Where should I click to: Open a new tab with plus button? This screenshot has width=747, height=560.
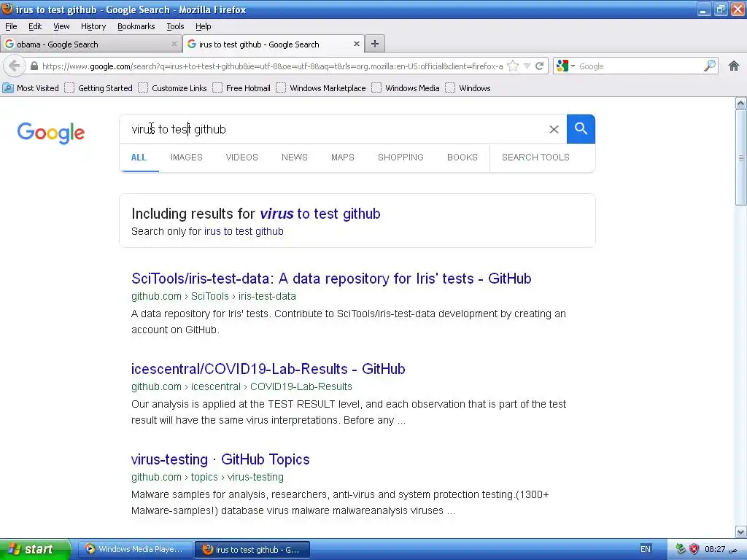click(375, 44)
